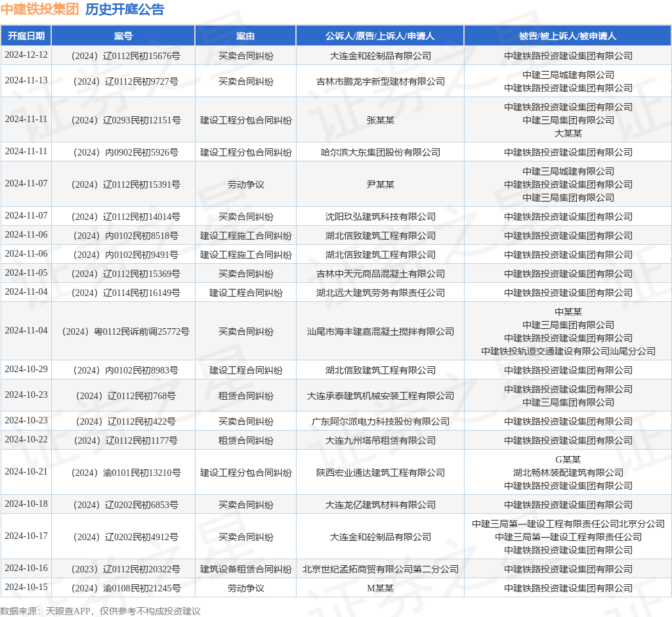The image size is (672, 617).
Task: Click 劳动争议 in the 2024-11-07 row
Action: [245, 184]
